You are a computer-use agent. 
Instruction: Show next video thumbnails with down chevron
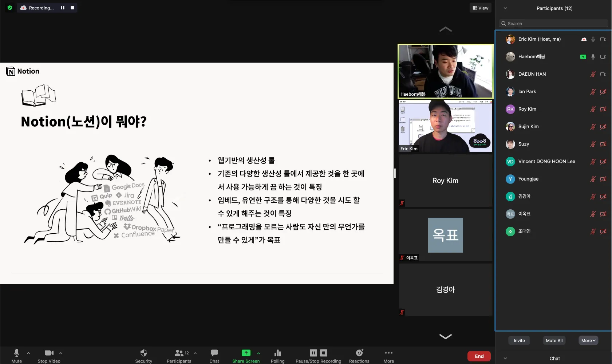446,336
